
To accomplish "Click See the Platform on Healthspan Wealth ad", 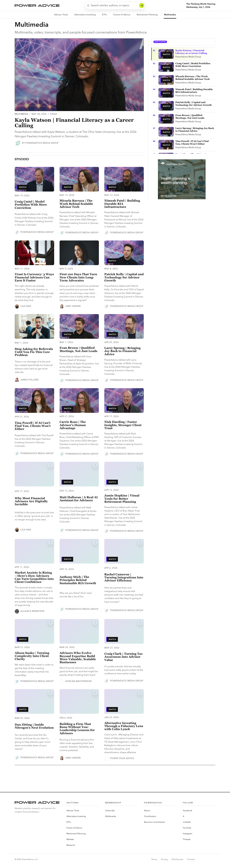I will coord(169,196).
